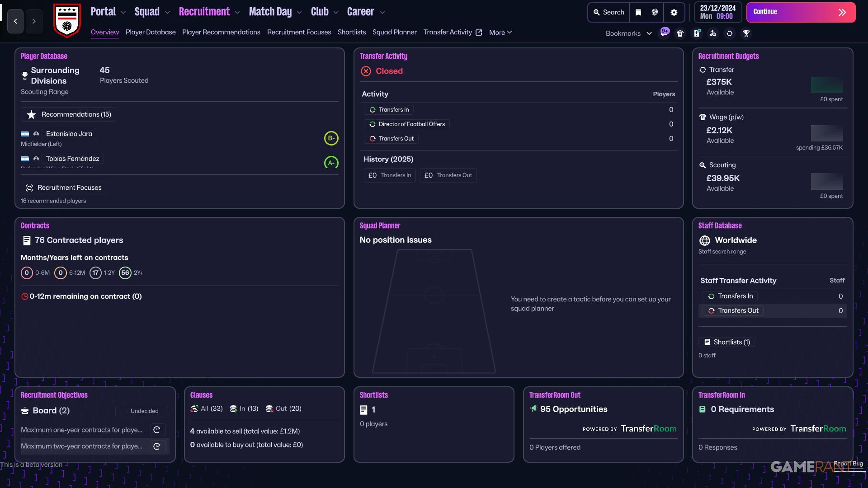This screenshot has height=488, width=868.
Task: Expand the Bookmarks dropdown
Action: coord(628,33)
